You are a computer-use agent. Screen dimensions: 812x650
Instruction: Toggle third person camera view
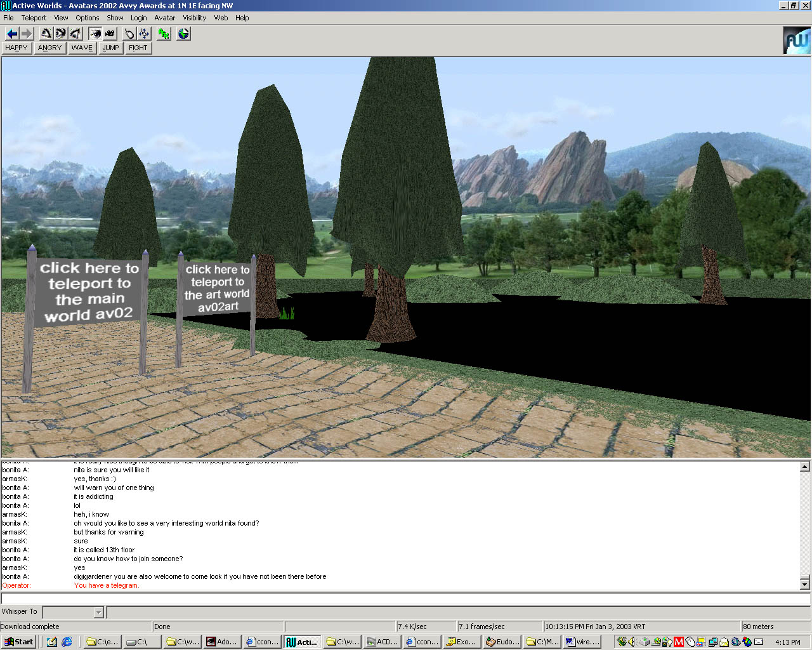coord(110,34)
